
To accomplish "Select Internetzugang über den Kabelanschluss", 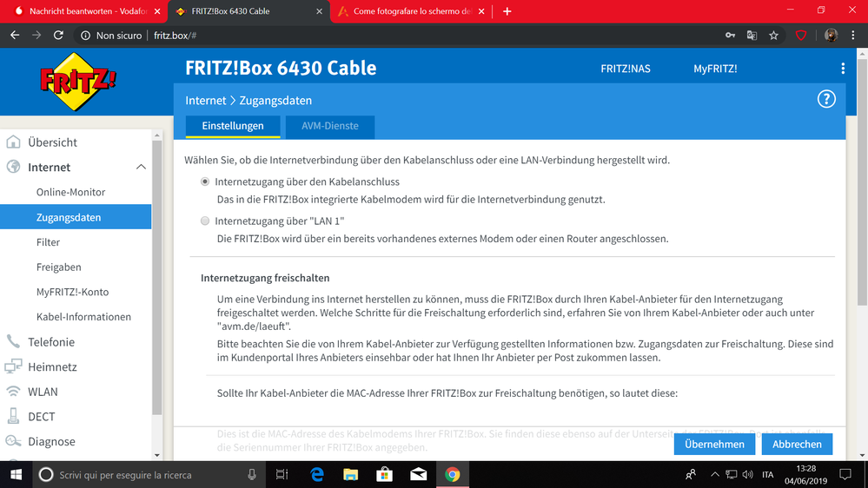I will coord(205,181).
